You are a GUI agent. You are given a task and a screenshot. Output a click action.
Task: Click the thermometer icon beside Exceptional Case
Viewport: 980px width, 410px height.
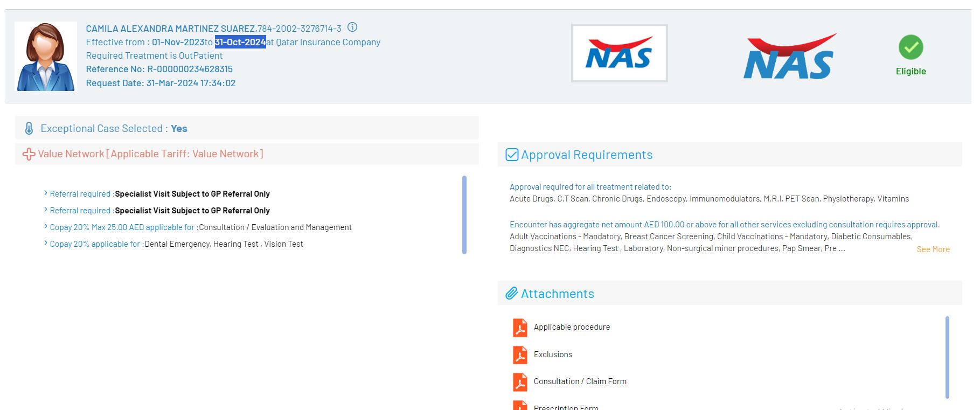pyautogui.click(x=29, y=129)
